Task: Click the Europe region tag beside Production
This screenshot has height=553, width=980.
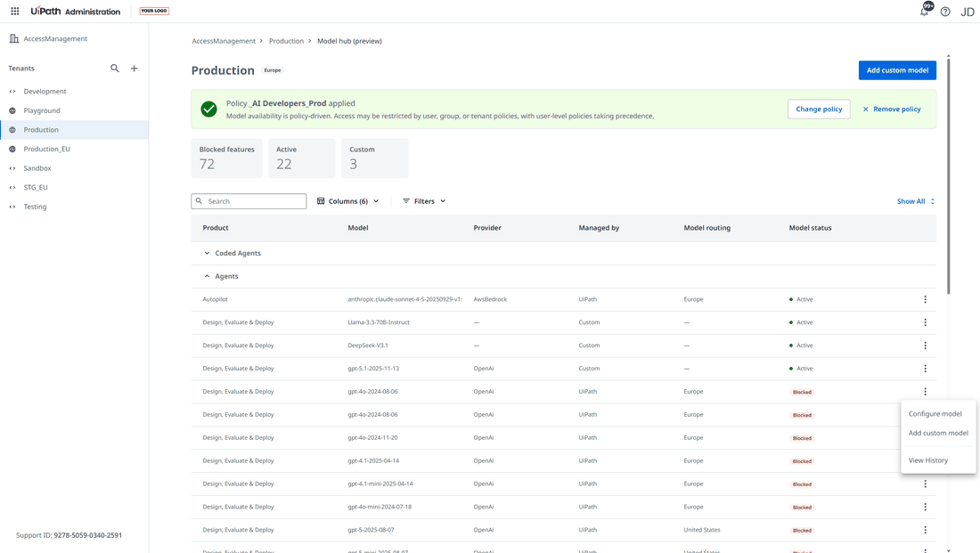Action: (273, 70)
